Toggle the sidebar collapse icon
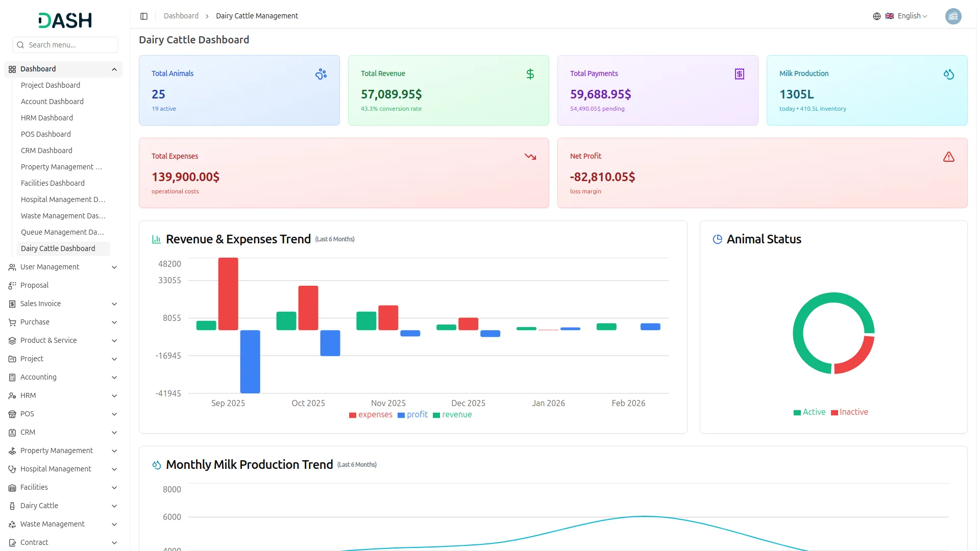The image size is (980, 551). [x=144, y=16]
